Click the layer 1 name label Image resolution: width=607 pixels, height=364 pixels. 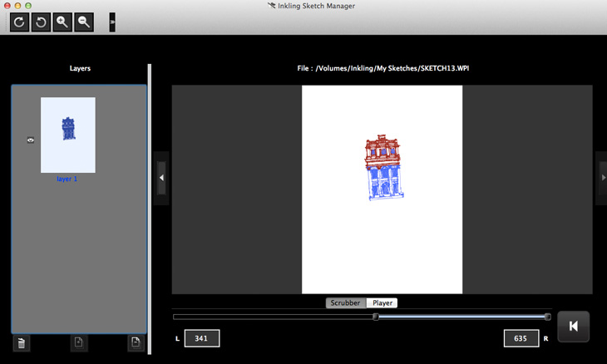(x=67, y=179)
